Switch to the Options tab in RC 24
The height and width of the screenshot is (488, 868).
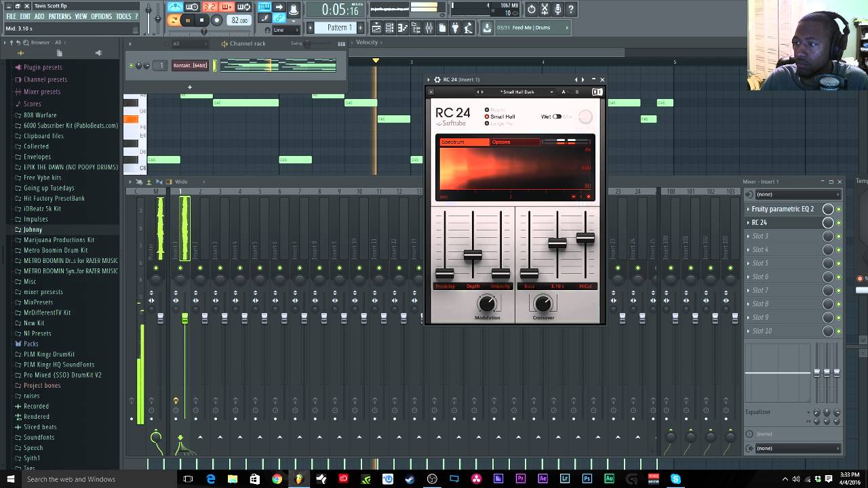pos(515,142)
